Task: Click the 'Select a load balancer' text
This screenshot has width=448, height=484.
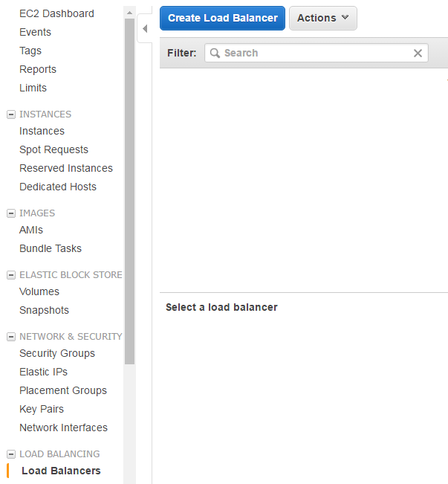Action: click(x=221, y=307)
